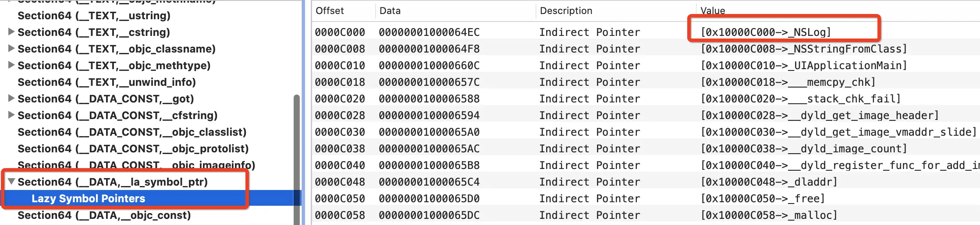Viewport: 980px width, 225px height.
Task: Click the Description column header
Action: click(x=566, y=11)
